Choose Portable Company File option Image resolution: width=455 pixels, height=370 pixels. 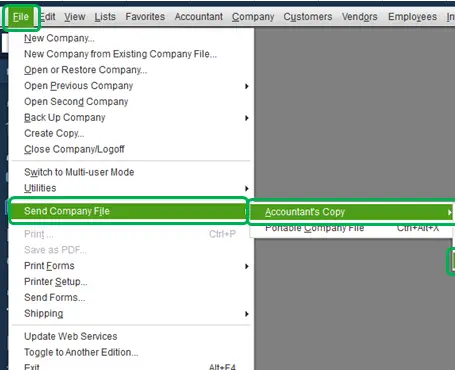[x=351, y=229]
